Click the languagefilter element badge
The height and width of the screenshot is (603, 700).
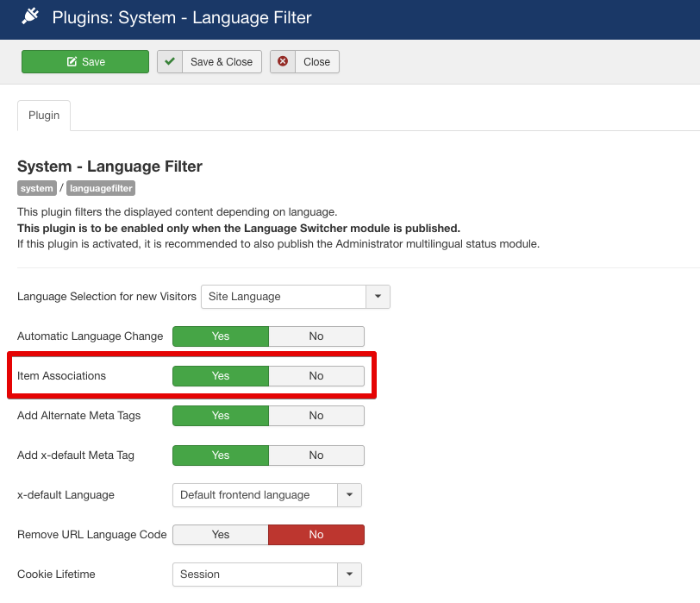pyautogui.click(x=101, y=188)
